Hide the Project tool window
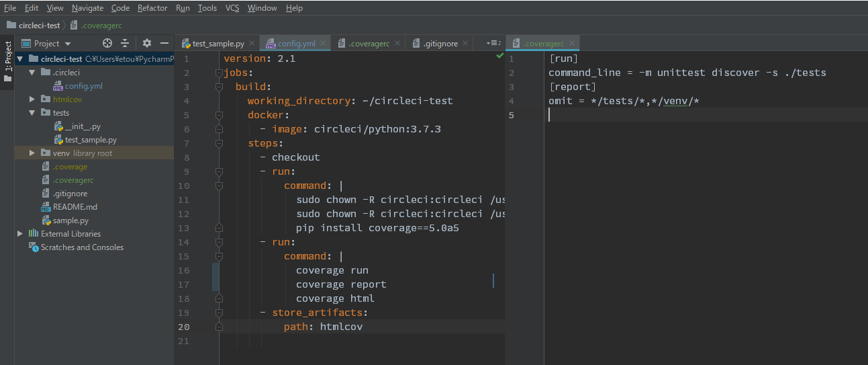Viewport: 868px width, 365px height. 164,43
